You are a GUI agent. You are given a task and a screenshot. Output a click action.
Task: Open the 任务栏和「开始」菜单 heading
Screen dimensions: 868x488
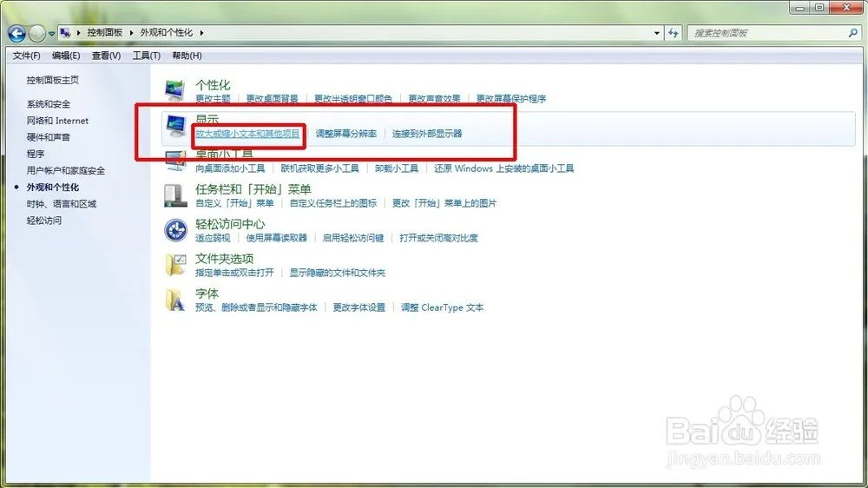click(x=253, y=189)
